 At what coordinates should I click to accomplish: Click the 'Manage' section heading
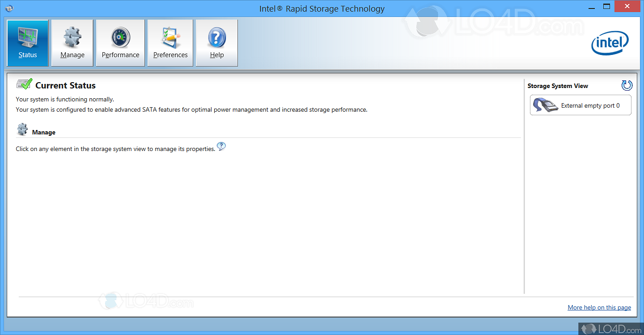44,132
